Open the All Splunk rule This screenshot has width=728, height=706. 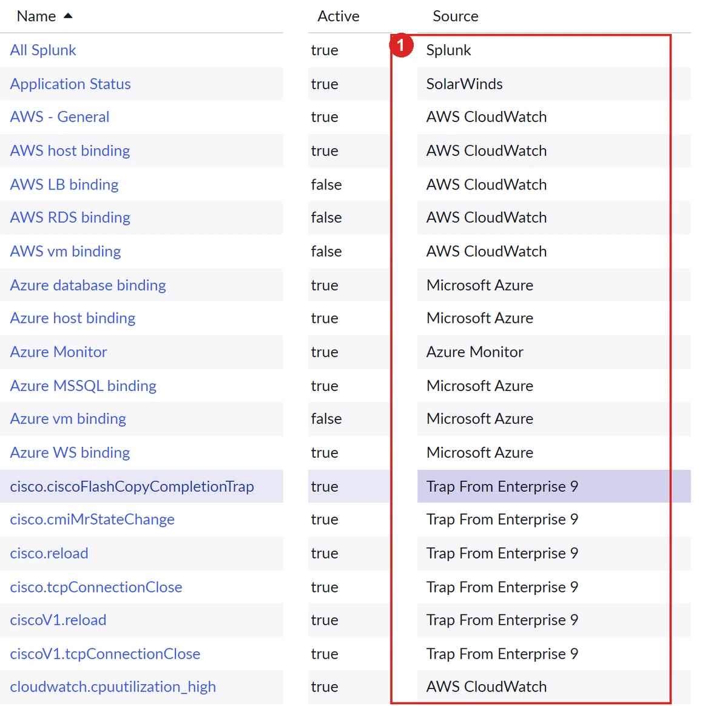(43, 50)
